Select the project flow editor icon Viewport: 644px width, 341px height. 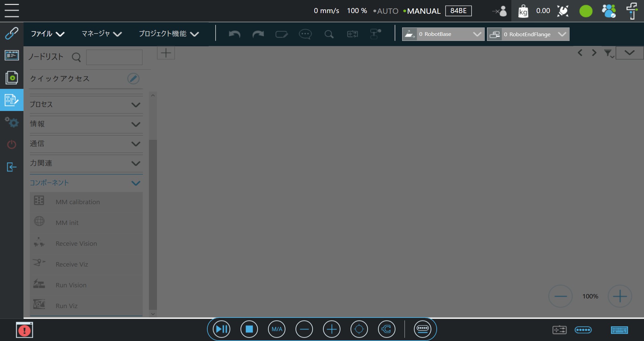(x=12, y=100)
